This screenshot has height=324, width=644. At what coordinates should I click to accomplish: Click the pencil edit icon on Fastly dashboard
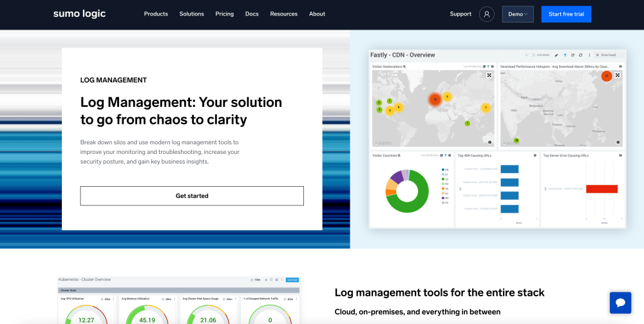[x=556, y=55]
